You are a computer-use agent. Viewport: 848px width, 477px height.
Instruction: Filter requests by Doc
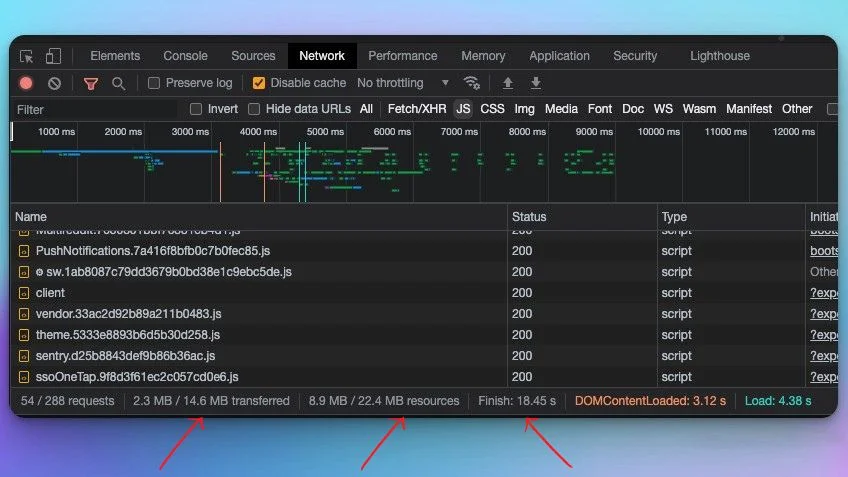(x=633, y=109)
